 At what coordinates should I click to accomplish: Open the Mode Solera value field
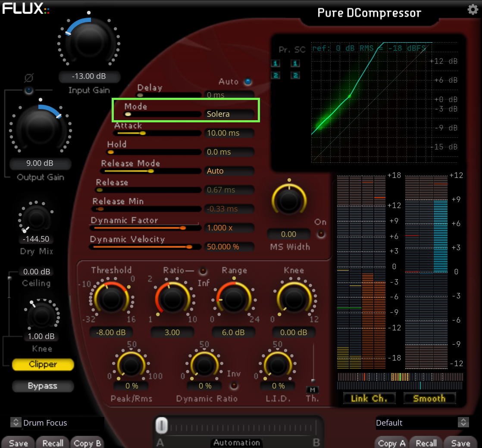pos(229,114)
